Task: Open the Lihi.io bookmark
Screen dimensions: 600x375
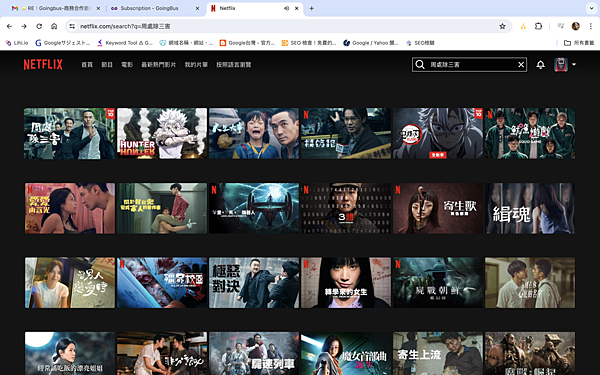Action: coord(17,43)
